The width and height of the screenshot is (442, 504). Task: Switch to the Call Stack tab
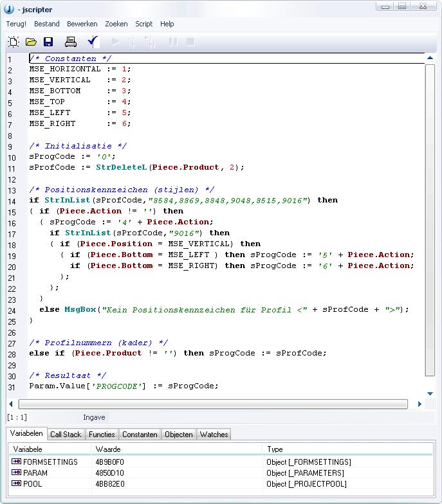click(x=66, y=435)
